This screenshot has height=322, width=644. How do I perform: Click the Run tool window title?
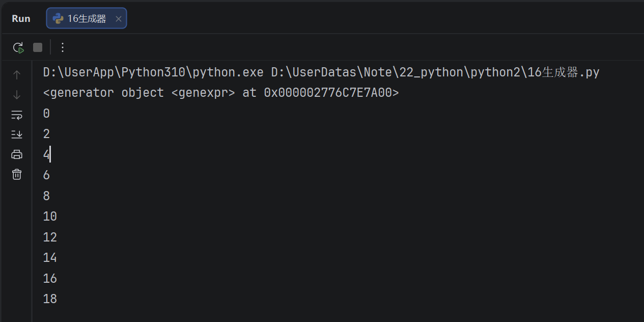pyautogui.click(x=21, y=18)
